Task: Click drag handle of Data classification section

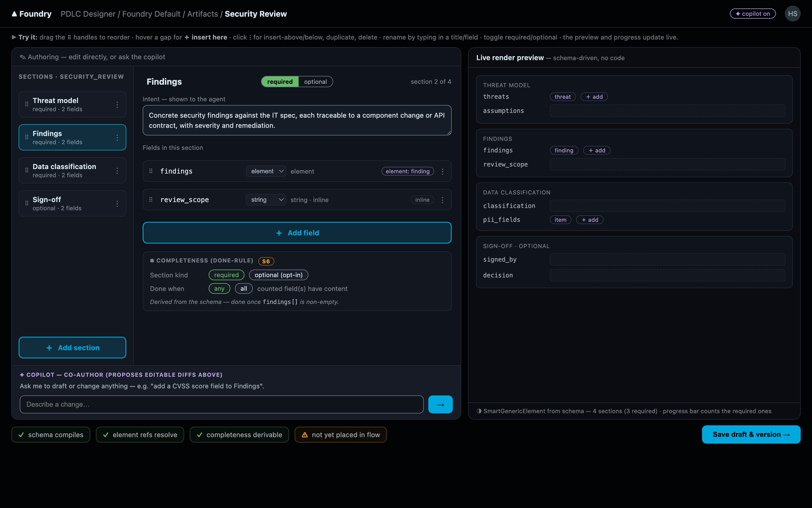Action: tap(27, 170)
